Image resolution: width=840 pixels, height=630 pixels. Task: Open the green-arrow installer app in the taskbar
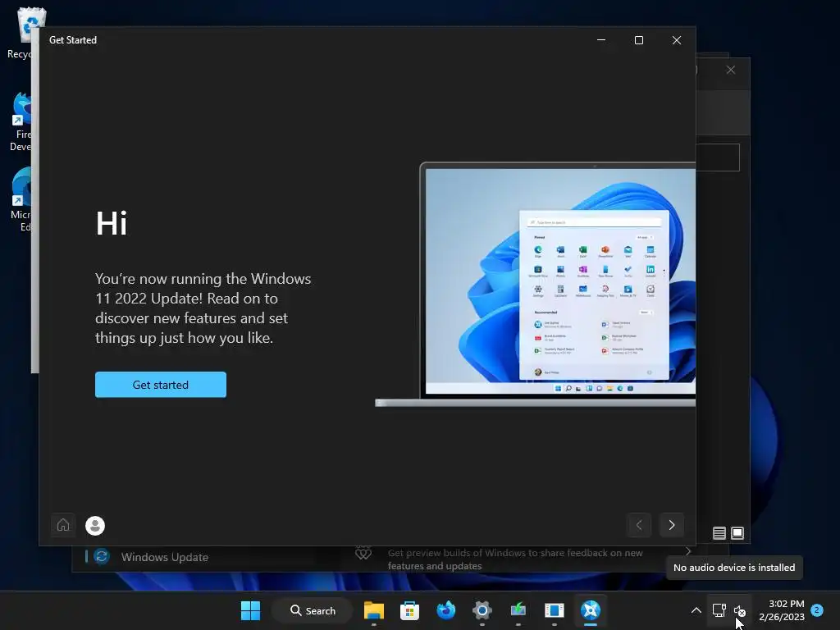tap(518, 610)
